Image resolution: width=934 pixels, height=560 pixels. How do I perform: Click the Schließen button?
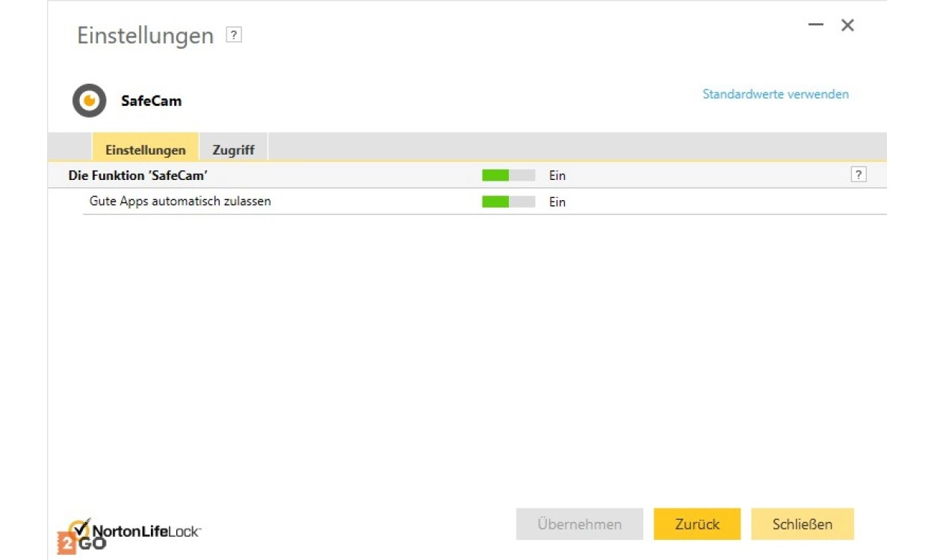[x=802, y=524]
